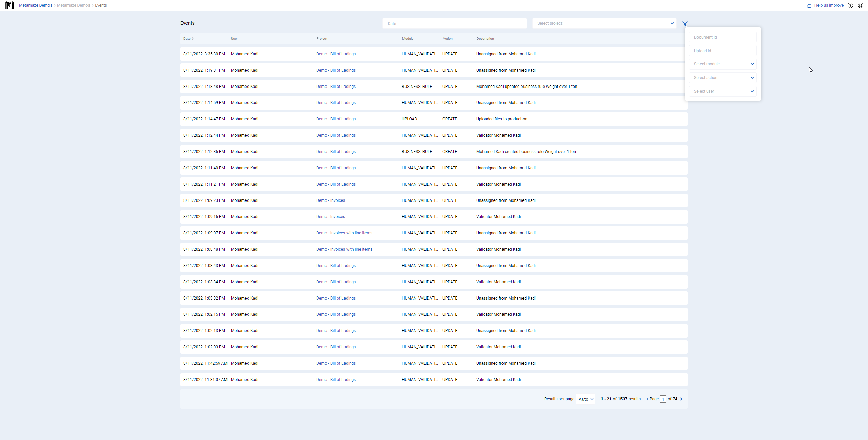Image resolution: width=868 pixels, height=440 pixels.
Task: Select 'Uploaded files to production' description
Action: (502, 119)
